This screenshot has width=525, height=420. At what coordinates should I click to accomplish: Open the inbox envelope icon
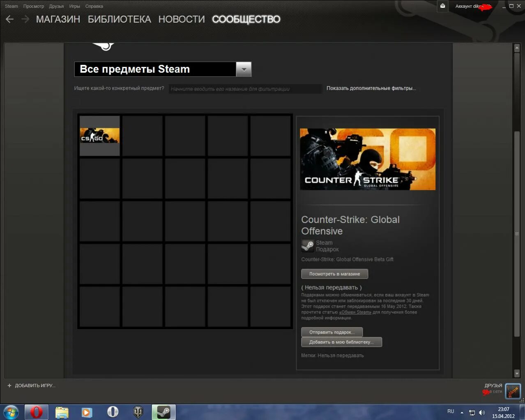(x=442, y=6)
